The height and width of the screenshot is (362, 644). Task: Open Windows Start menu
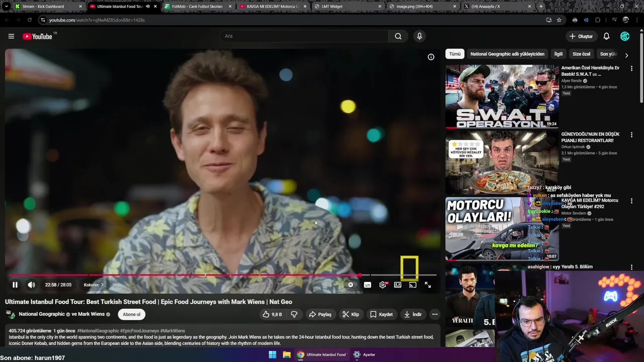tap(272, 354)
